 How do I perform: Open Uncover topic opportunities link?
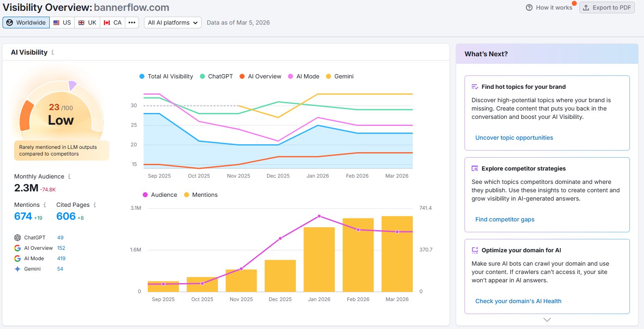514,138
